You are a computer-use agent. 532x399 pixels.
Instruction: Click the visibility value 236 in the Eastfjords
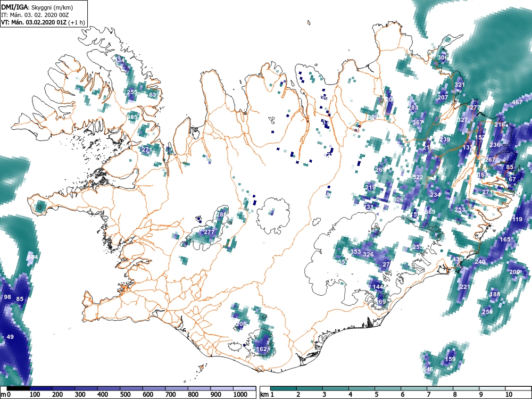[x=495, y=145]
